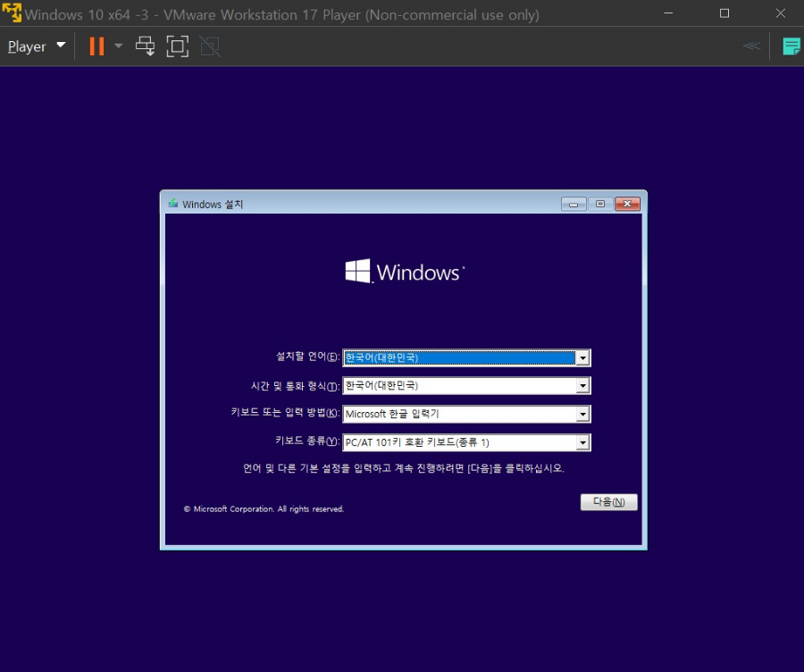The image size is (804, 672).
Task: Open the Player menu
Action: point(37,46)
